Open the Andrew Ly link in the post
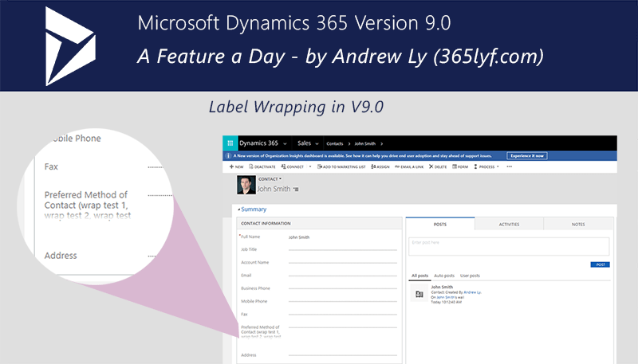Image resolution: width=638 pixels, height=364 pixels. (x=472, y=292)
